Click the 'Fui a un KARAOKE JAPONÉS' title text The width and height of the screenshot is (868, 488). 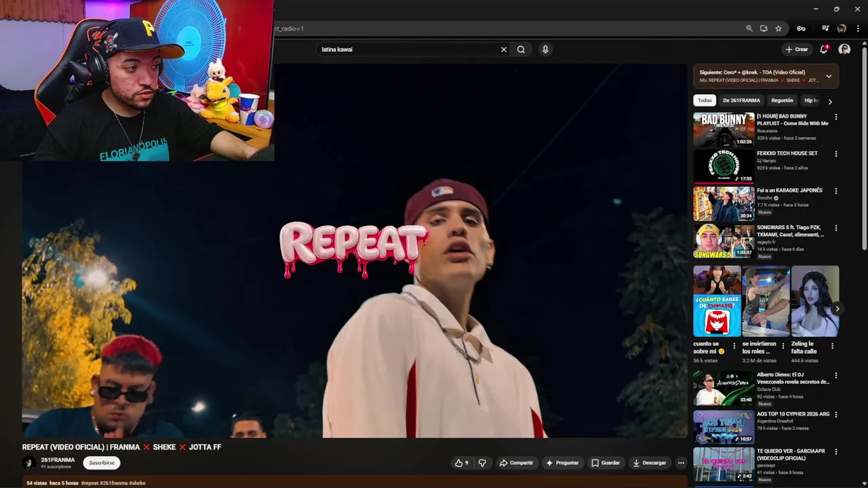click(x=789, y=190)
